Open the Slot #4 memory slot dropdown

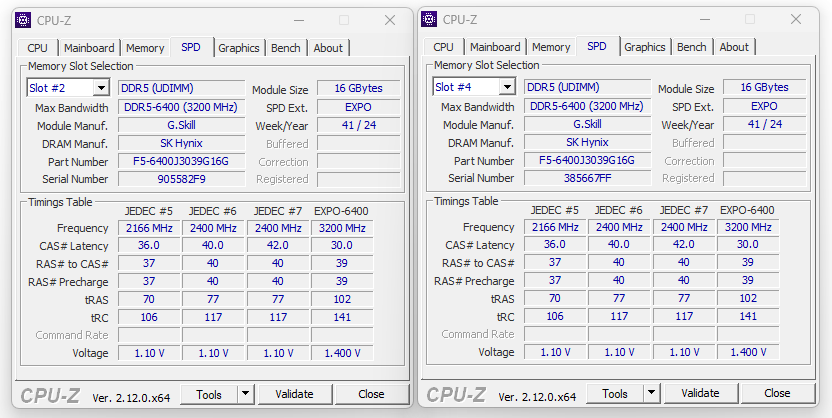[x=507, y=87]
